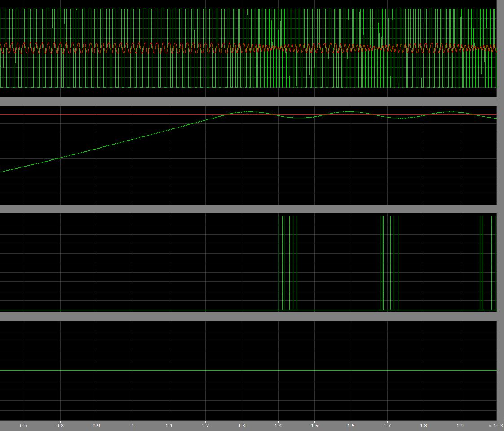Click the 1 tick label on time axis
Viewport: 504px width, 431px height.
pos(133,426)
